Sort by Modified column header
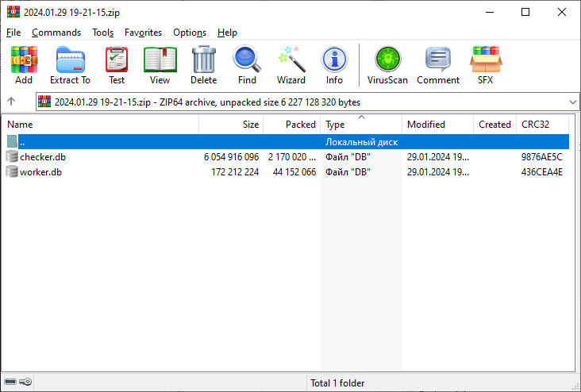This screenshot has height=392, width=581. 438,125
